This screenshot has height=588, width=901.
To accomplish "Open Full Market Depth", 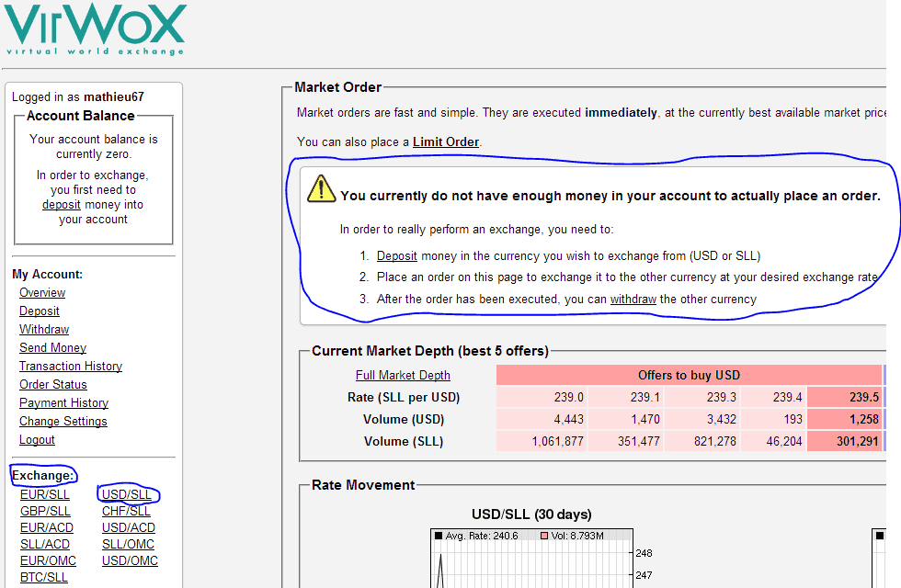I will point(403,375).
